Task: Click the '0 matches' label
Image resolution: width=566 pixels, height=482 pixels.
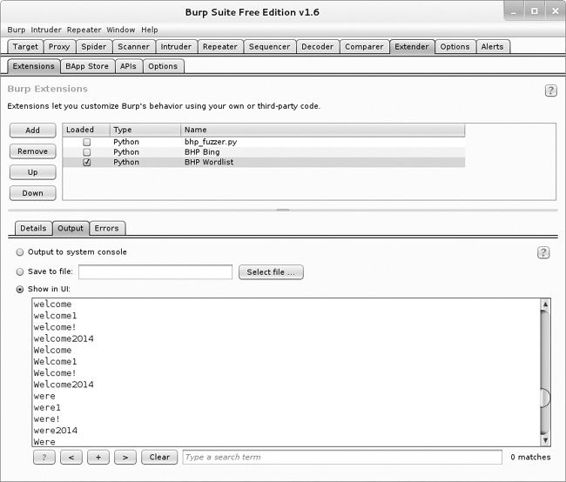Action: 530,457
